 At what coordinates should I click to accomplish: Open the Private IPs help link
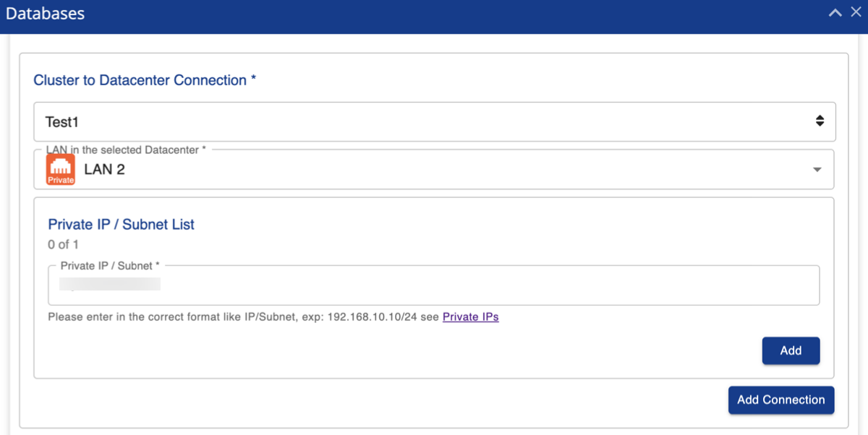click(x=470, y=316)
